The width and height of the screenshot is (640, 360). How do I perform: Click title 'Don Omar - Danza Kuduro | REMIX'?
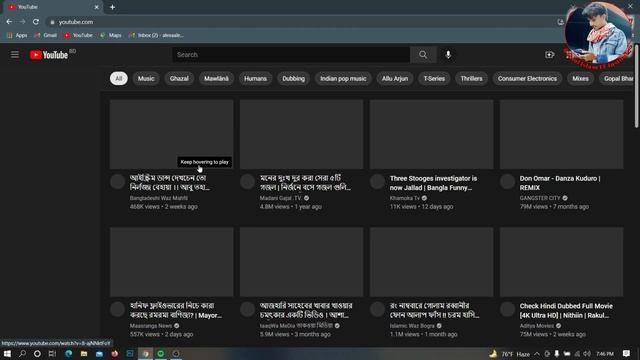560,183
